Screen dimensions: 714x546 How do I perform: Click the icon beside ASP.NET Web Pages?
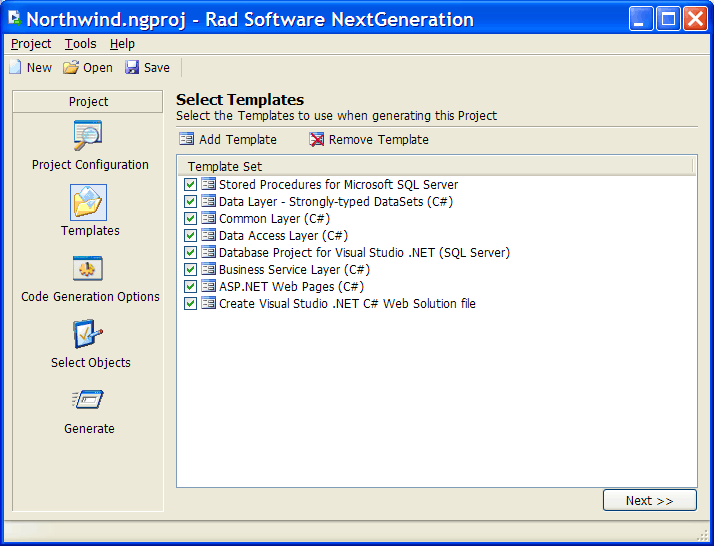pos(209,286)
